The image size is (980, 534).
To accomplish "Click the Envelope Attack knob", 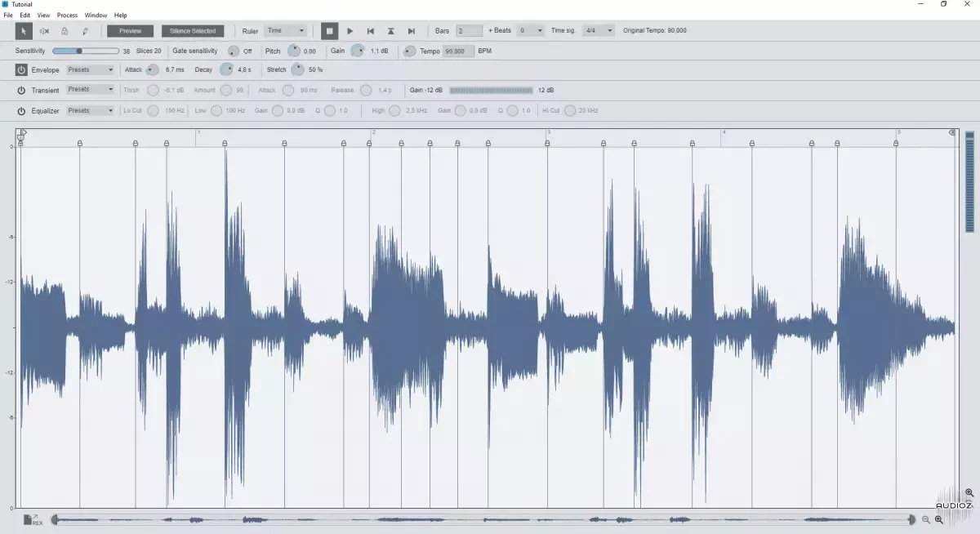I will 153,70.
